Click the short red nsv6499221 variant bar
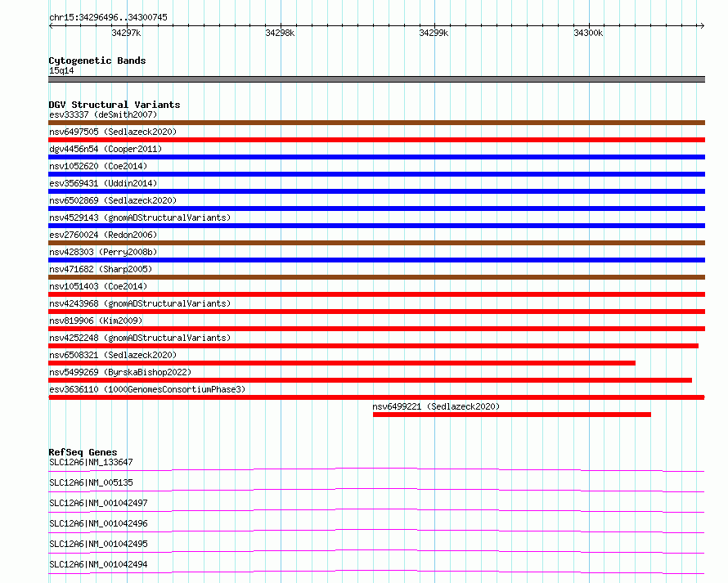This screenshot has width=728, height=583. click(511, 415)
